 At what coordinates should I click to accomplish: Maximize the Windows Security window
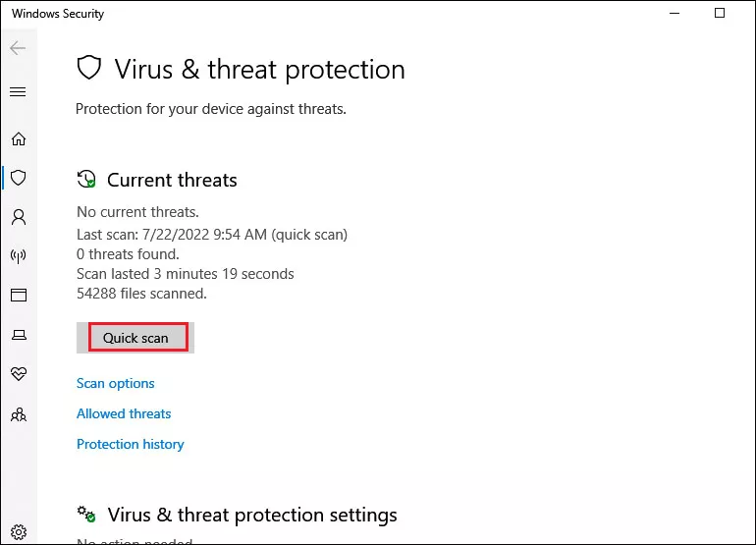pos(720,13)
